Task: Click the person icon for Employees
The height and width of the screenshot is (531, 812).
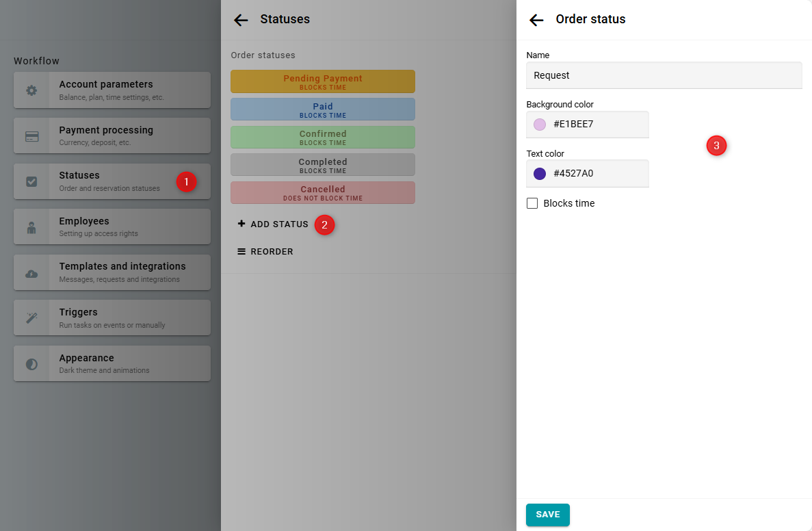Action: pyautogui.click(x=31, y=227)
